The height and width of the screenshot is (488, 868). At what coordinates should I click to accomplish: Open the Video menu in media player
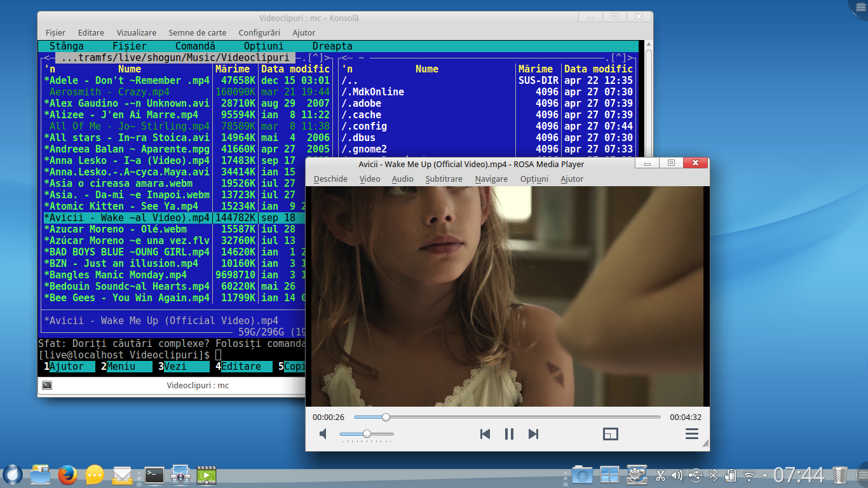click(370, 179)
